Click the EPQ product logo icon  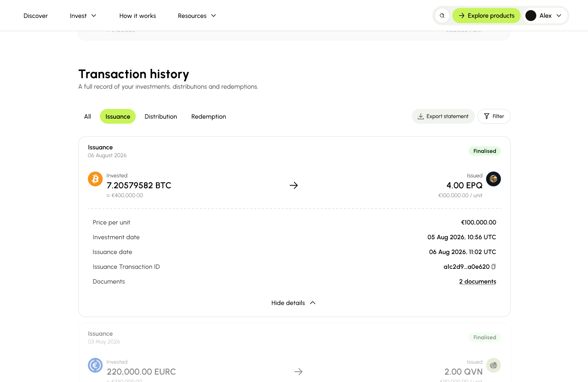(493, 179)
